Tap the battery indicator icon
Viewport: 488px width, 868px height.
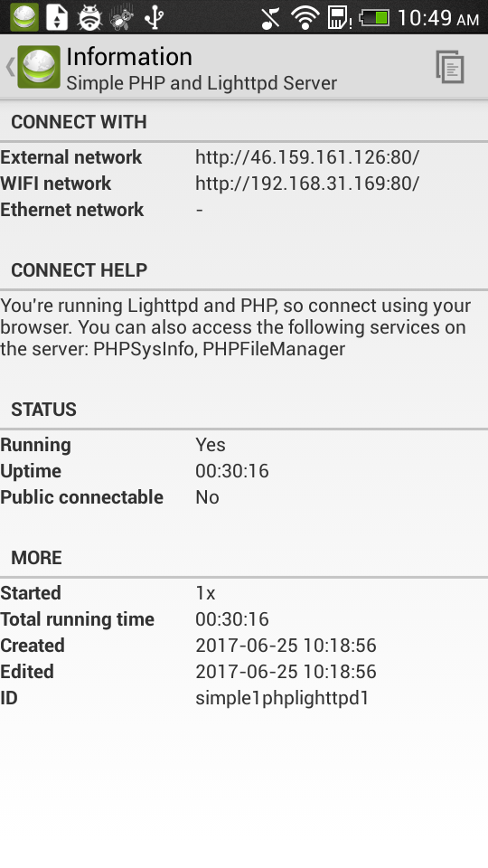coord(374,18)
